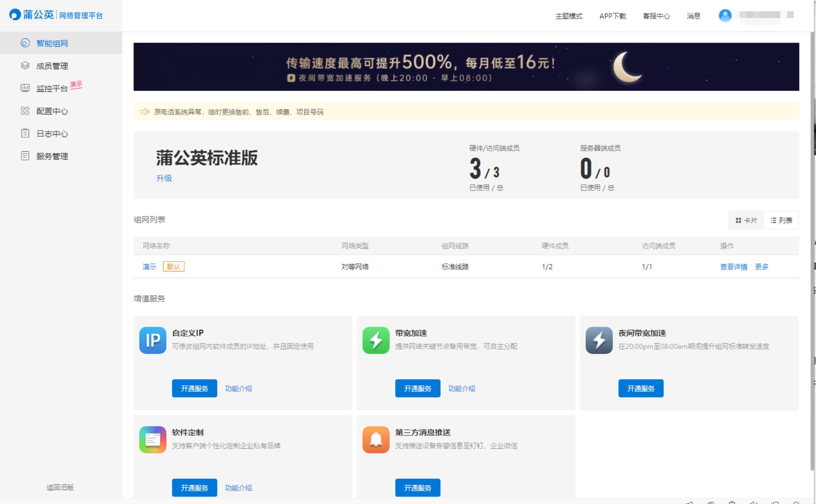Click 开通服务 button for 自定义IP
816x504 pixels.
(194, 388)
